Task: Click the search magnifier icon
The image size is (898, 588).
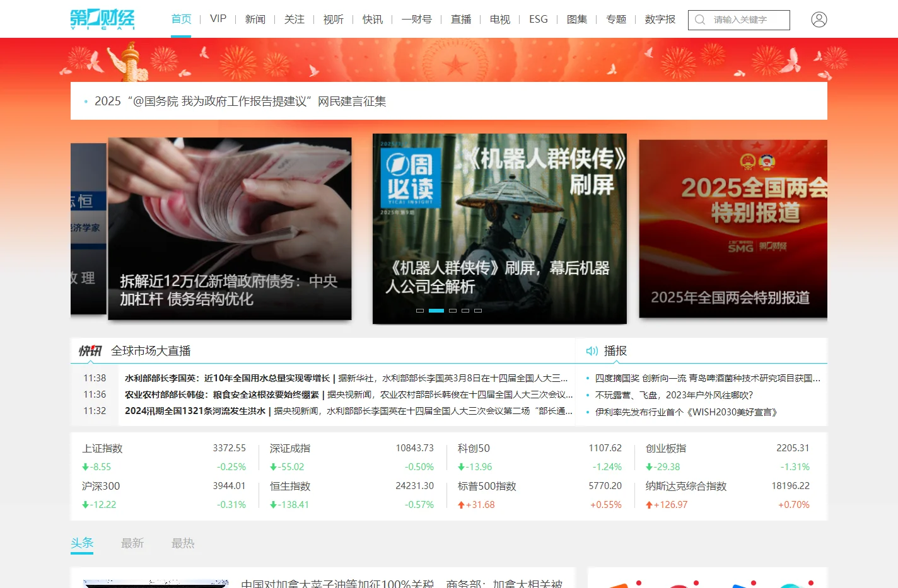Action: click(700, 20)
